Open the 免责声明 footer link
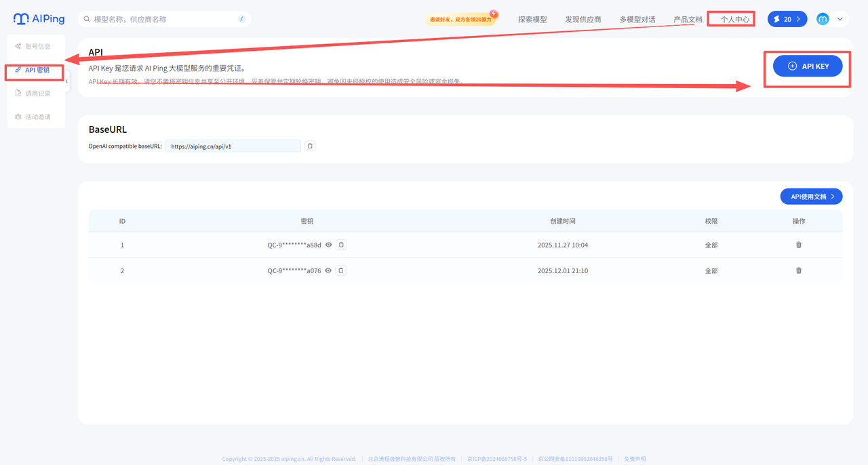Image resolution: width=868 pixels, height=465 pixels. tap(635, 459)
